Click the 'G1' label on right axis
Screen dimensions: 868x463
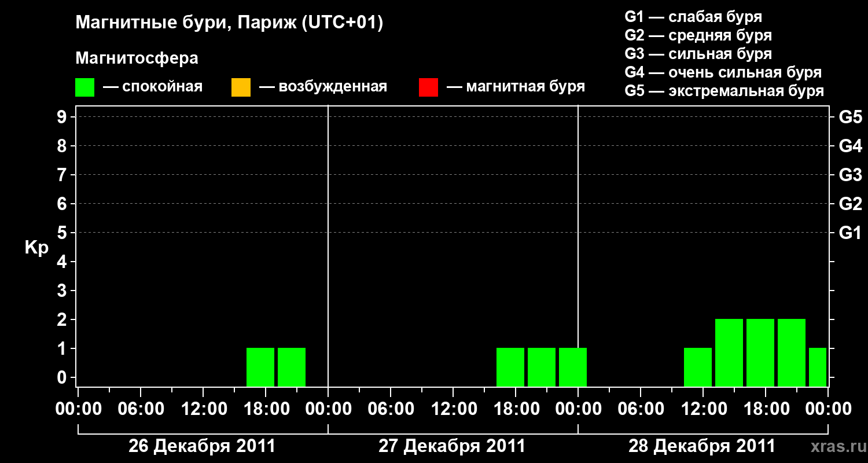(x=850, y=233)
